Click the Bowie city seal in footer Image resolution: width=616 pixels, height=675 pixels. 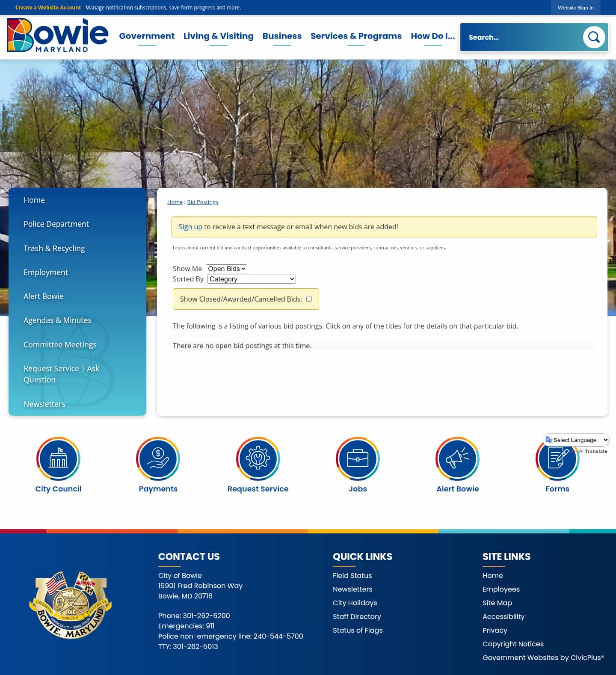(x=70, y=604)
